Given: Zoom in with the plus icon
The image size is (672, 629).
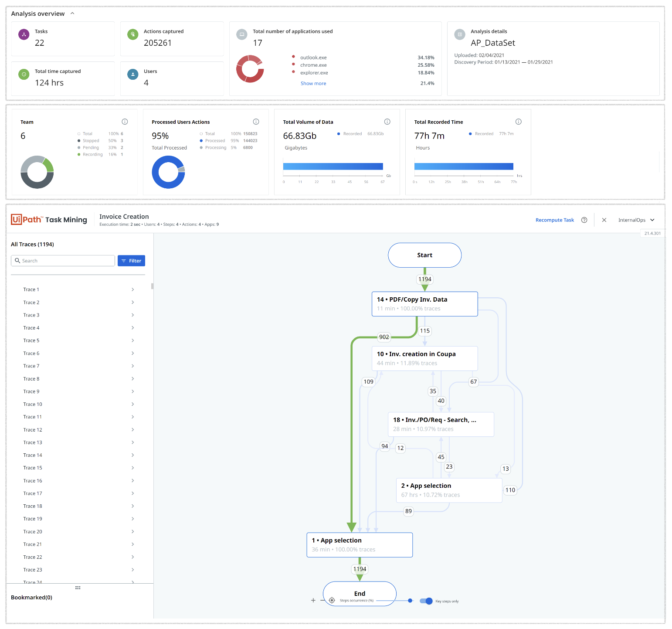Looking at the screenshot, I should 313,600.
